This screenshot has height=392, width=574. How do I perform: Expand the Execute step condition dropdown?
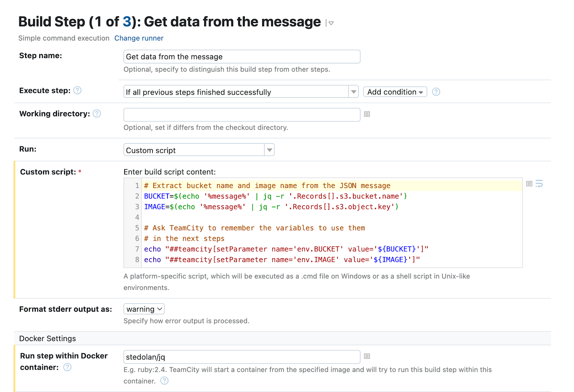coord(353,92)
